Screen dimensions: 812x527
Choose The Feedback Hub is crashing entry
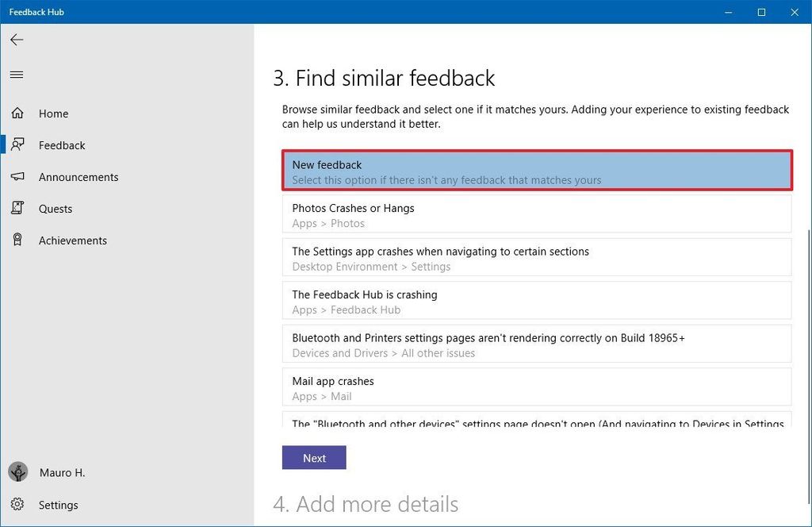pyautogui.click(x=536, y=301)
